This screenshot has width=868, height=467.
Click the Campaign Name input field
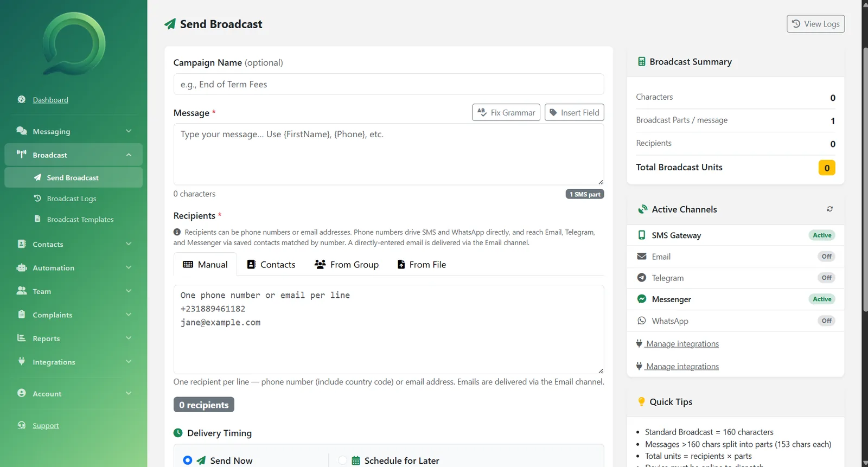click(388, 84)
